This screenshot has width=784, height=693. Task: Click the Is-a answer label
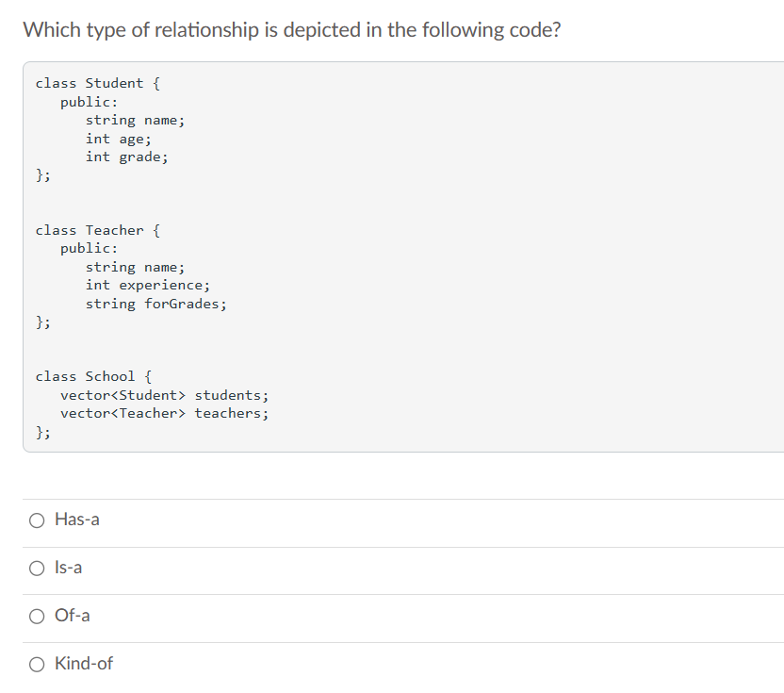68,568
